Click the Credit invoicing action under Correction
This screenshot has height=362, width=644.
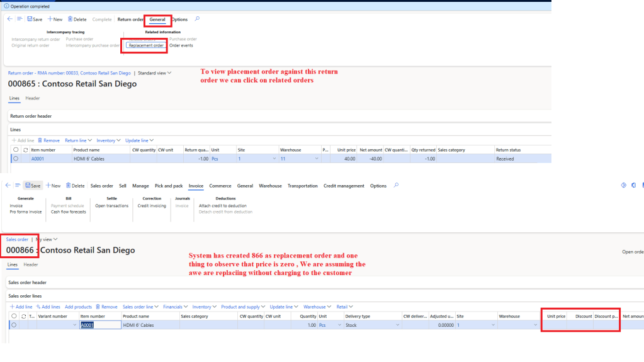point(151,206)
